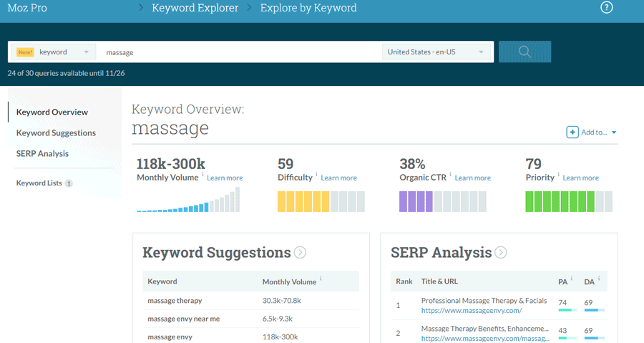The height and width of the screenshot is (343, 644).
Task: Expand the Add to... dropdown arrow
Action: (614, 132)
